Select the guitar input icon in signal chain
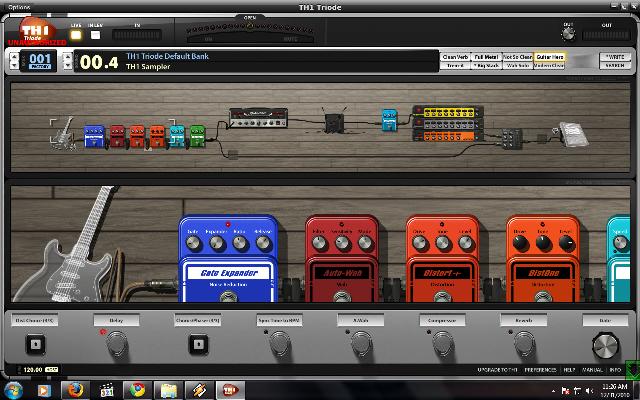Viewport: 640px width, 400px height. coord(63,132)
